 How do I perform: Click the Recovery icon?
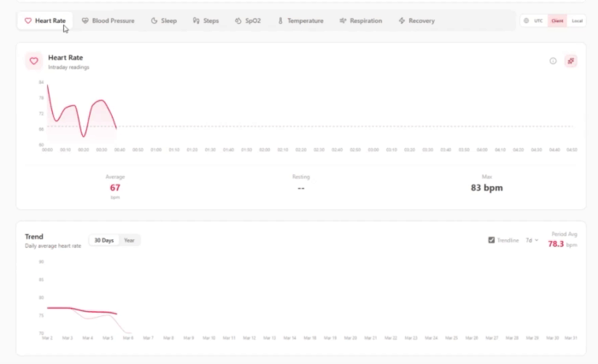[402, 21]
